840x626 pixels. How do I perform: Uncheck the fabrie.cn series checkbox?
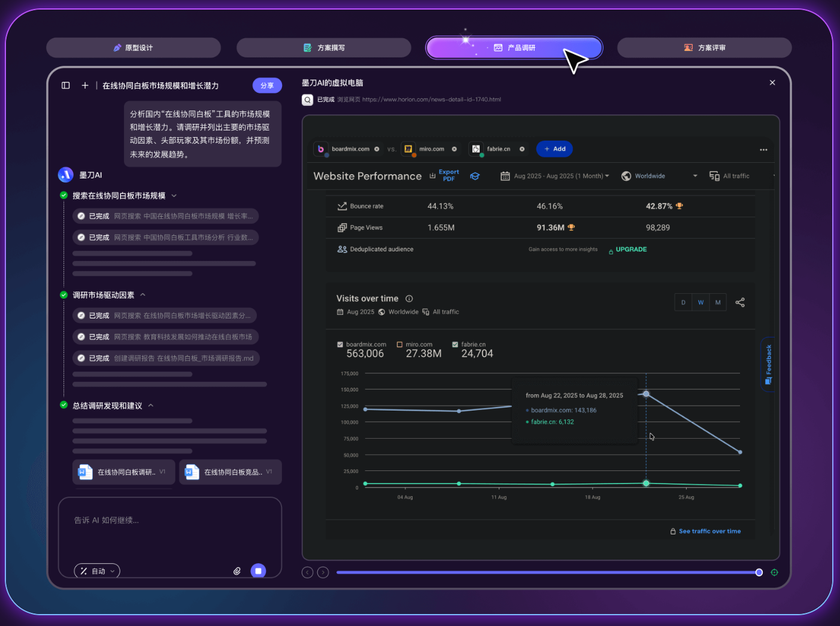click(x=455, y=345)
